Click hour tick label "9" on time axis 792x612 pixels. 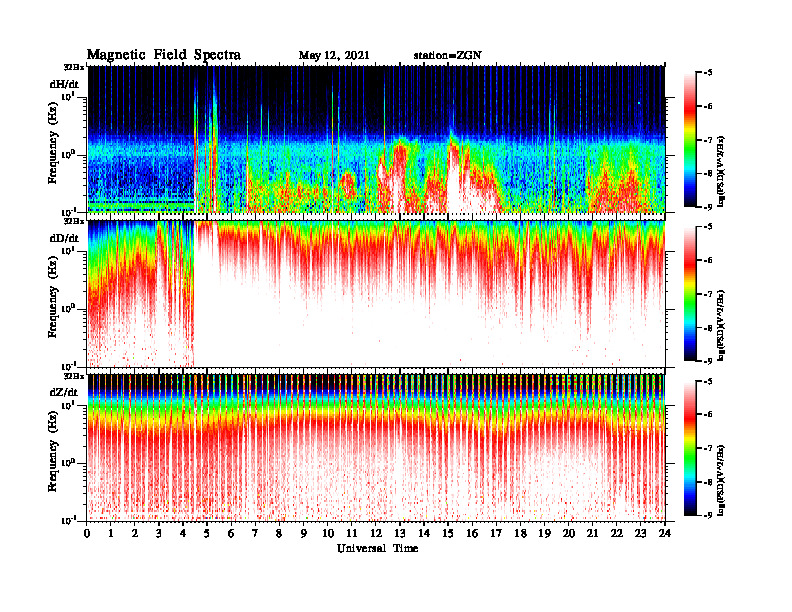coord(304,534)
